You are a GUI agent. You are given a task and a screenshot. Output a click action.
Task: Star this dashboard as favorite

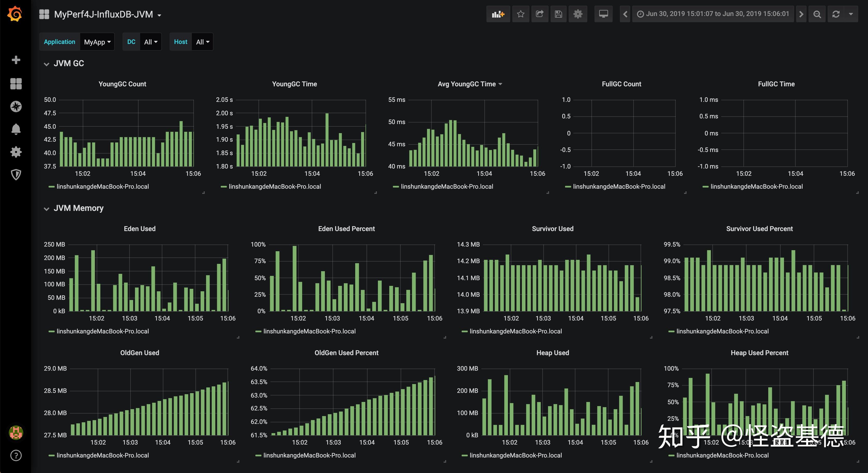coord(521,14)
